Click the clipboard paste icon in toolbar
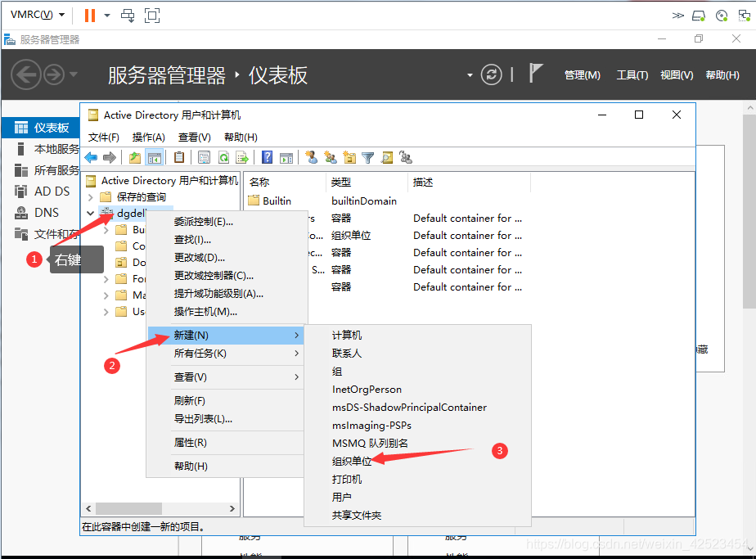The height and width of the screenshot is (559, 756). [x=179, y=158]
